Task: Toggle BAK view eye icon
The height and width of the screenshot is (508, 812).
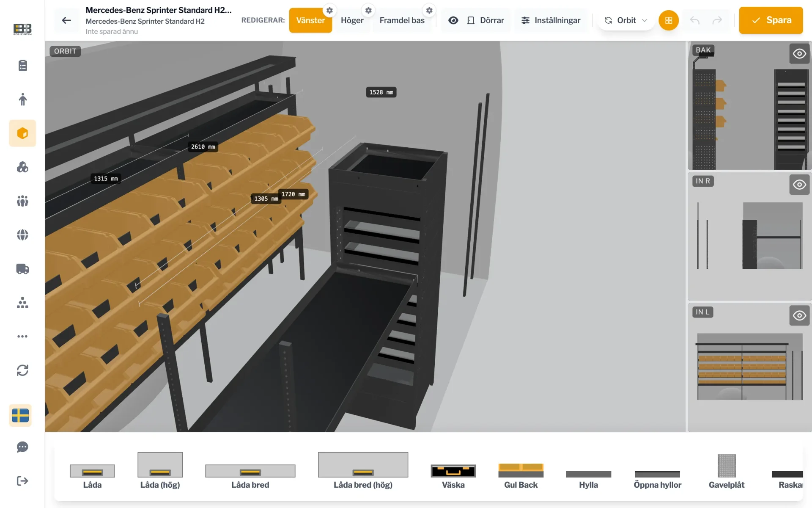Action: (799, 54)
